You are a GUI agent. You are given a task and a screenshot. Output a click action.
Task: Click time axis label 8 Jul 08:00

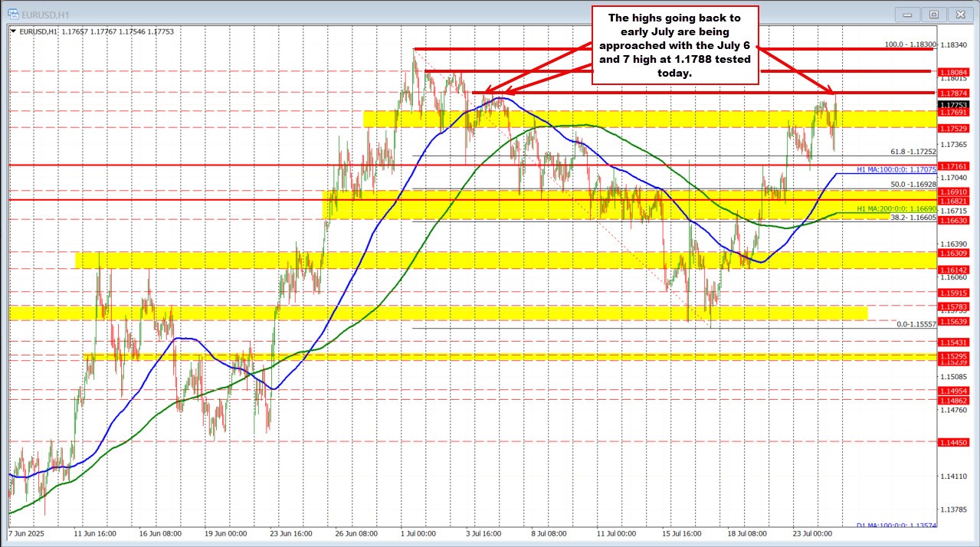point(547,532)
